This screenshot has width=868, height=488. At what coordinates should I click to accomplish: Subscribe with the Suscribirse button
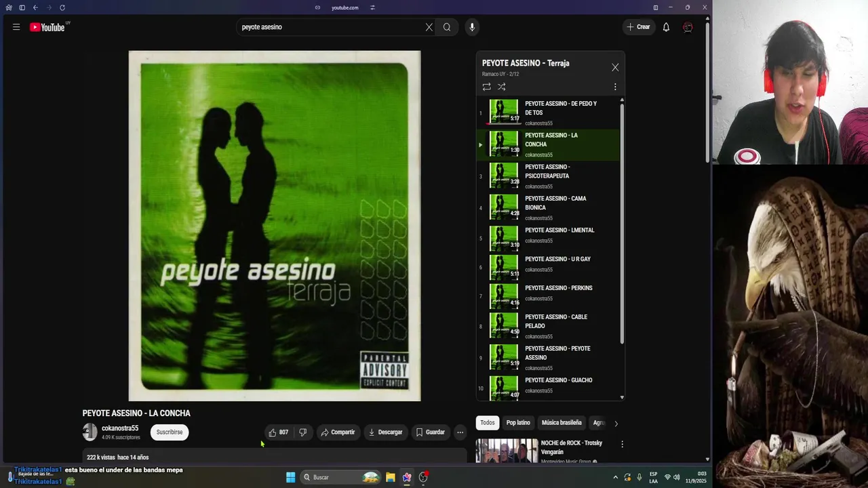[x=170, y=432]
